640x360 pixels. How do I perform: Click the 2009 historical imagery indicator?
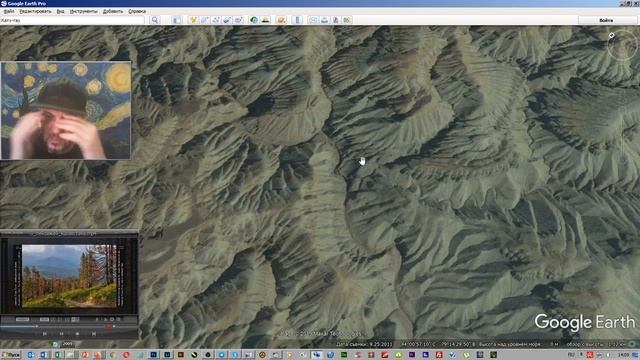[67, 344]
